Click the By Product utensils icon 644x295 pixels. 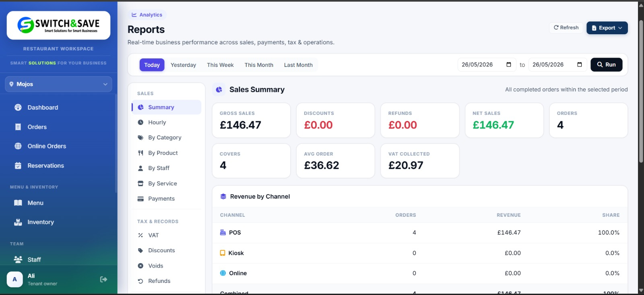point(140,153)
